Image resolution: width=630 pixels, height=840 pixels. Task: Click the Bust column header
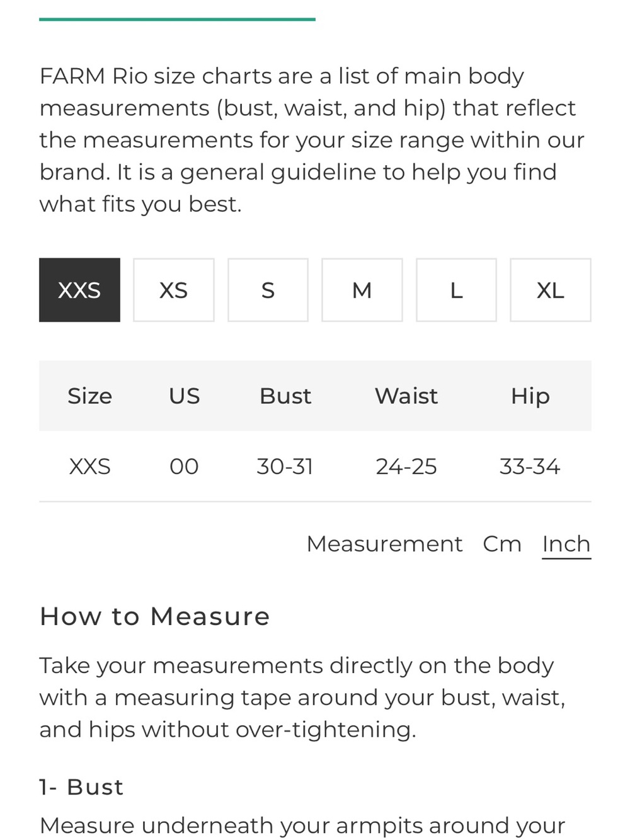(x=285, y=396)
